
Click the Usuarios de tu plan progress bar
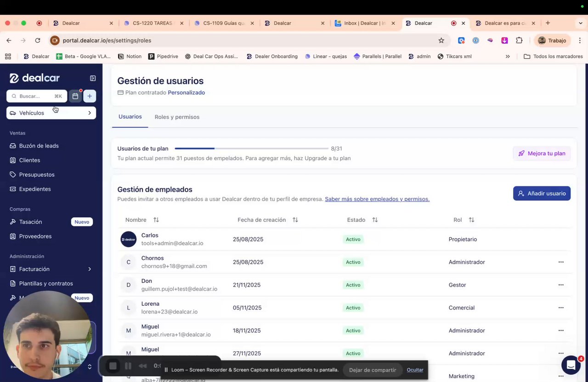click(x=251, y=149)
